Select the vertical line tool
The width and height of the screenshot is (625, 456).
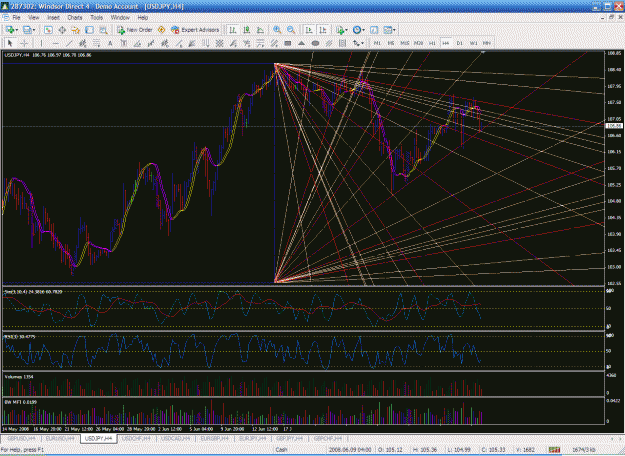tap(41, 43)
